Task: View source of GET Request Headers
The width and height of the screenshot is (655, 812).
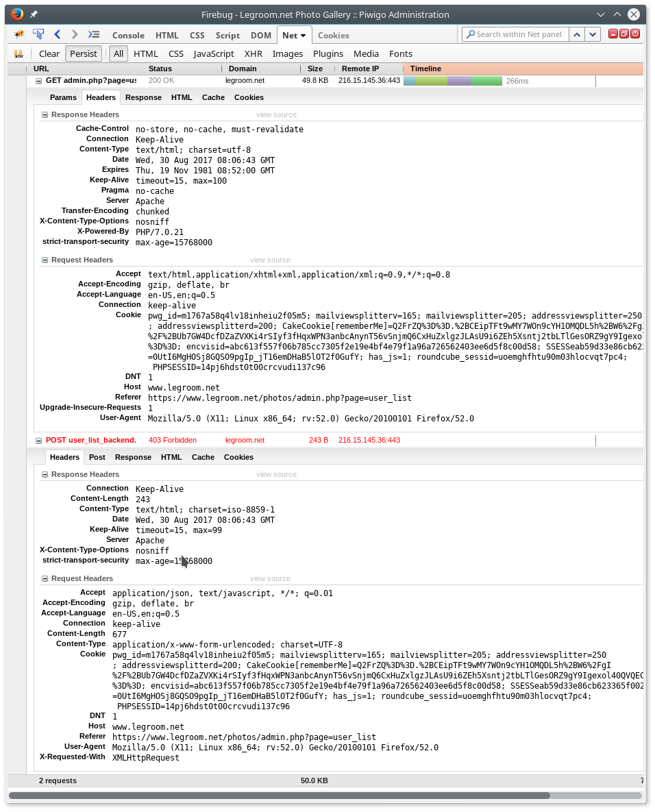Action: (x=270, y=260)
